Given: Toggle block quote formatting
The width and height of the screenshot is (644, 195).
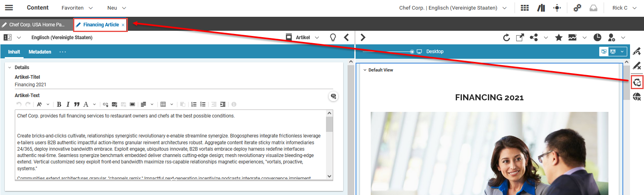Looking at the screenshot, I should click(77, 104).
